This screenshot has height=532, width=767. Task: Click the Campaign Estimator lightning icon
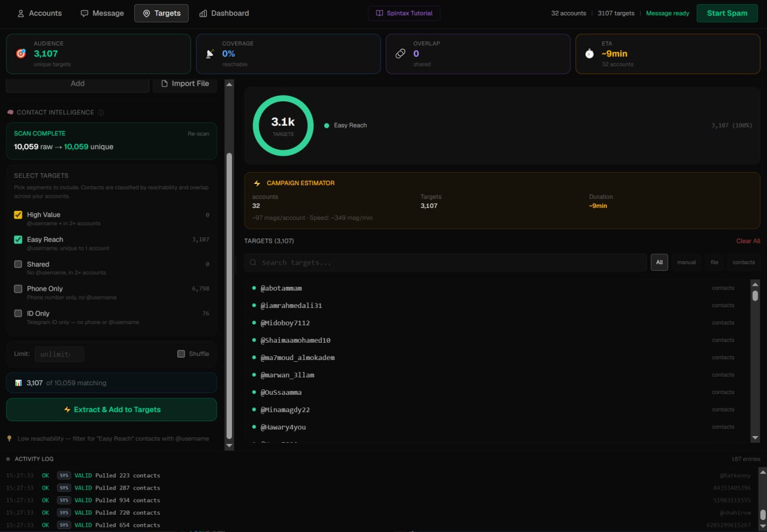click(x=258, y=183)
